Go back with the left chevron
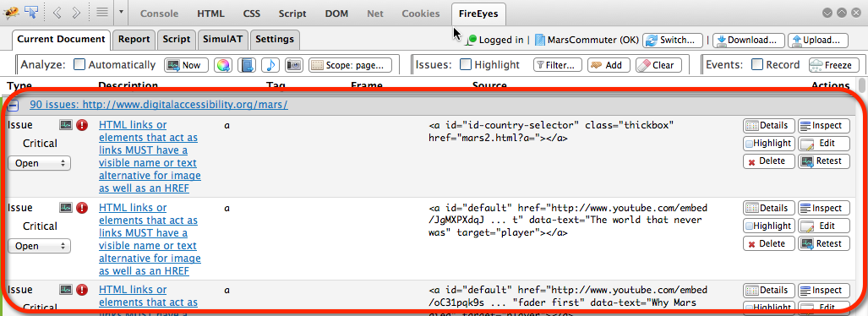 pos(57,13)
